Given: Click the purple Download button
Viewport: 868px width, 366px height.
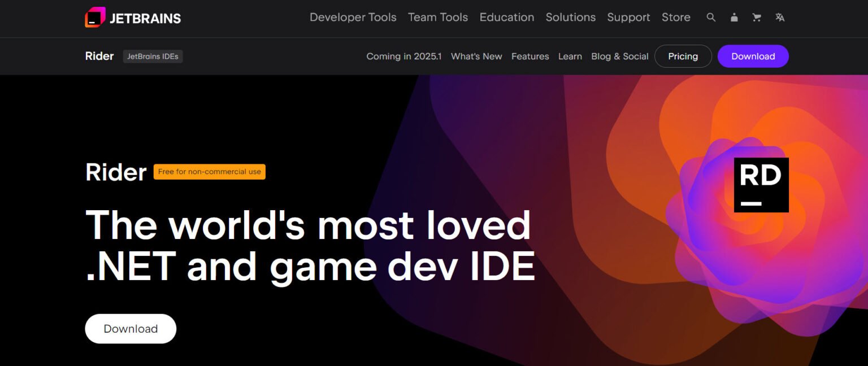Looking at the screenshot, I should [x=753, y=56].
